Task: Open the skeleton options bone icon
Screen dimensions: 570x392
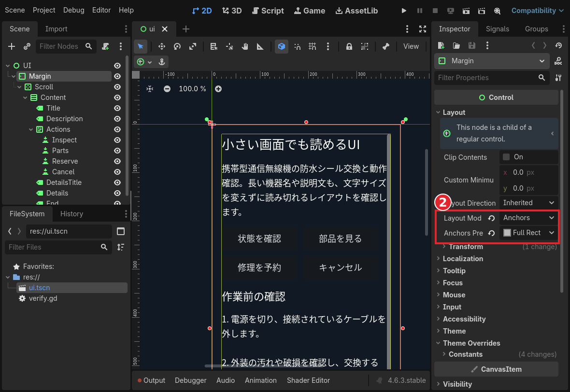Action: click(x=385, y=46)
